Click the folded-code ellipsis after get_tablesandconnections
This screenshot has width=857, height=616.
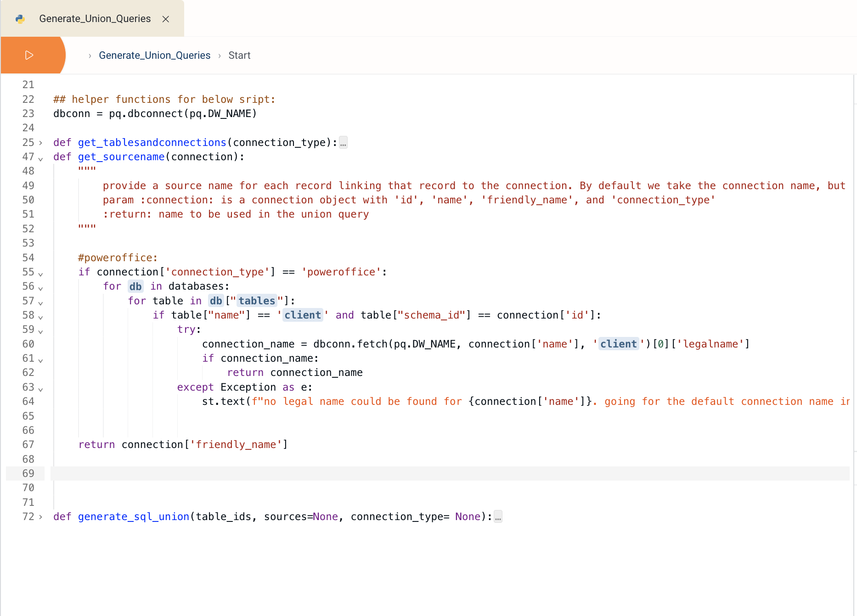343,143
